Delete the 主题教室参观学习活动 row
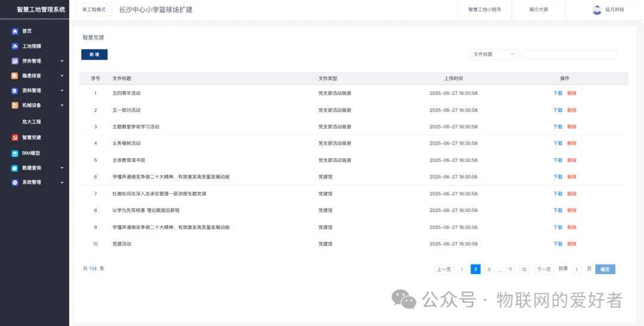 (x=572, y=127)
